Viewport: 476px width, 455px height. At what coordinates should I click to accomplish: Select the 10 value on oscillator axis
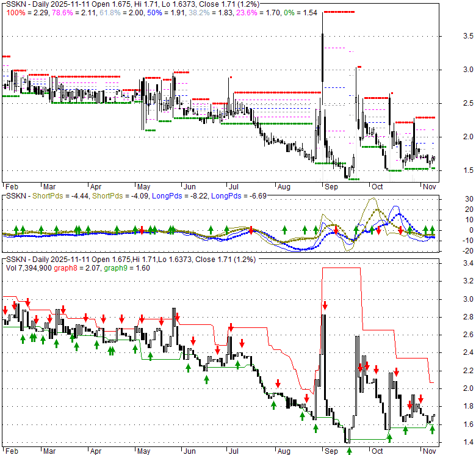click(469, 220)
